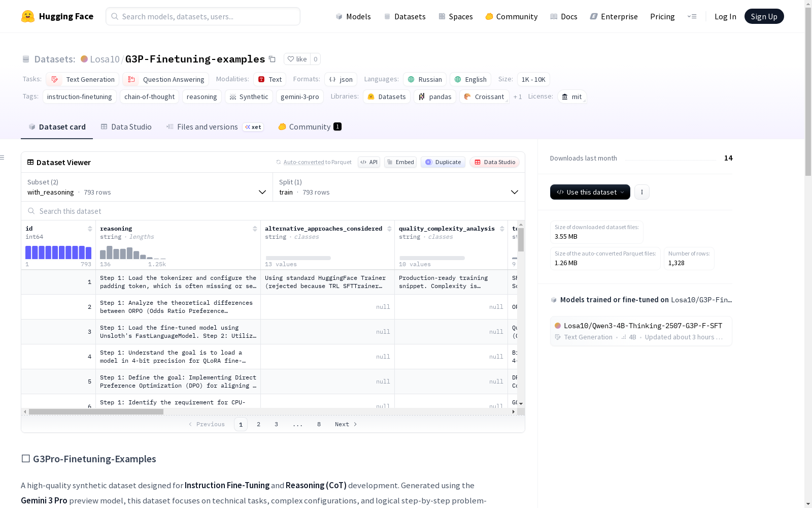Click the Embed button in Dataset Viewer

pyautogui.click(x=400, y=162)
